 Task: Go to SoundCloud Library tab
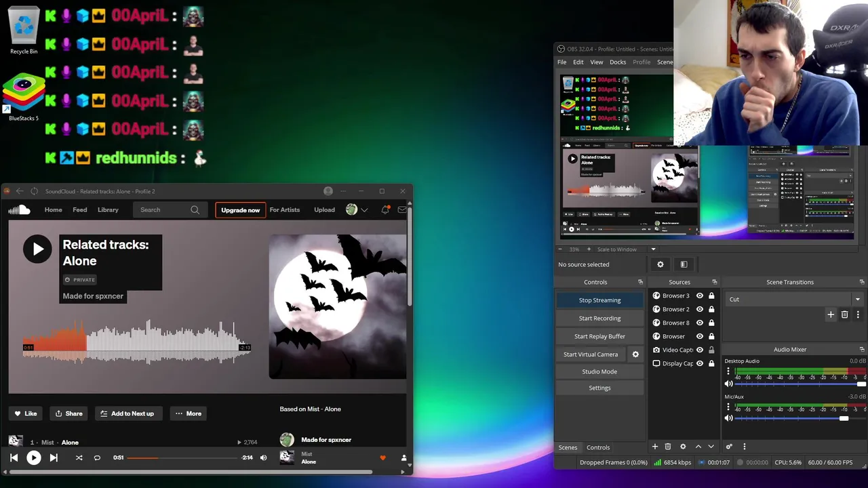[x=108, y=210]
